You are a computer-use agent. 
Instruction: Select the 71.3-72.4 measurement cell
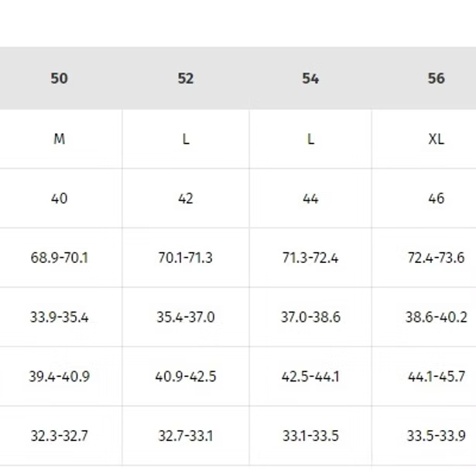[310, 258]
